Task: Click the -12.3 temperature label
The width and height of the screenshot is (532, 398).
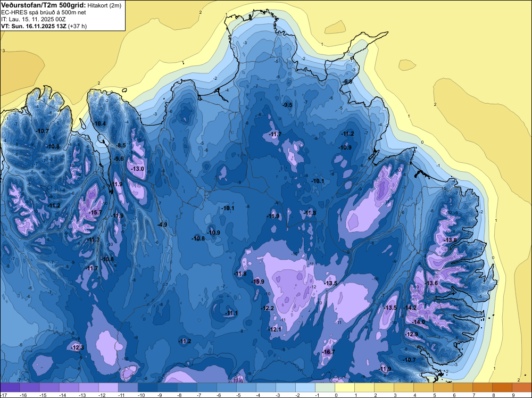Action: (77, 347)
